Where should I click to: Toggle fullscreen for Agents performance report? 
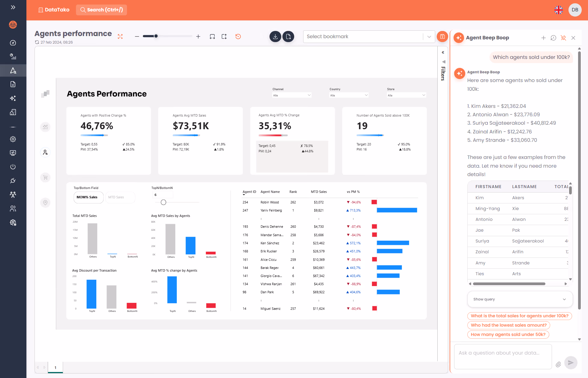[120, 37]
